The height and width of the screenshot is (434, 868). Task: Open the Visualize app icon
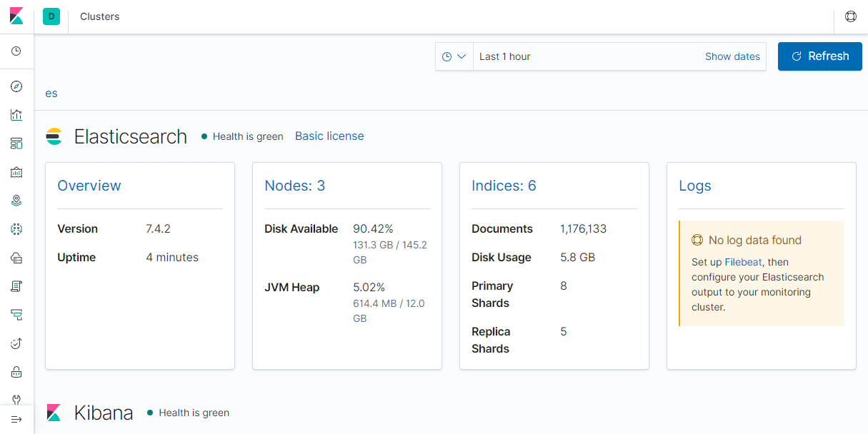(16, 115)
